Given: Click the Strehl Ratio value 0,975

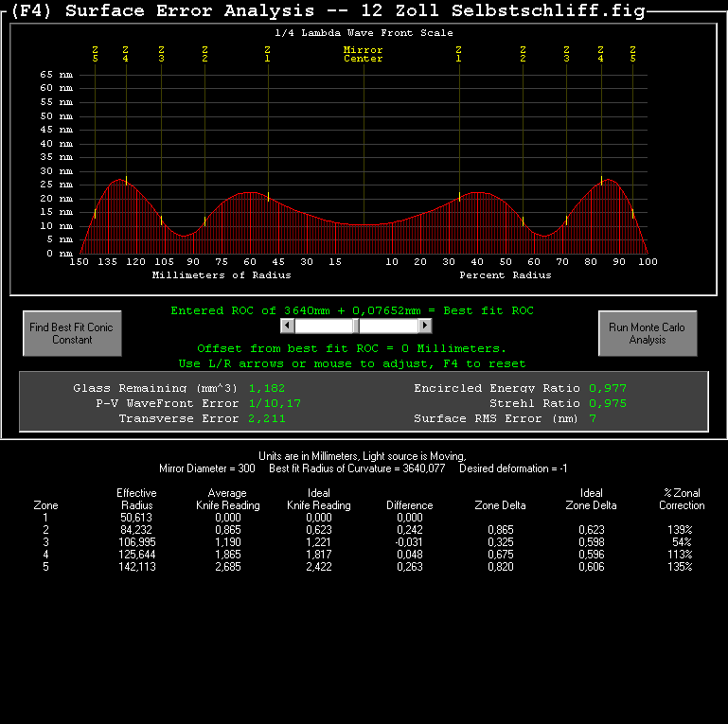Looking at the screenshot, I should coord(608,403).
